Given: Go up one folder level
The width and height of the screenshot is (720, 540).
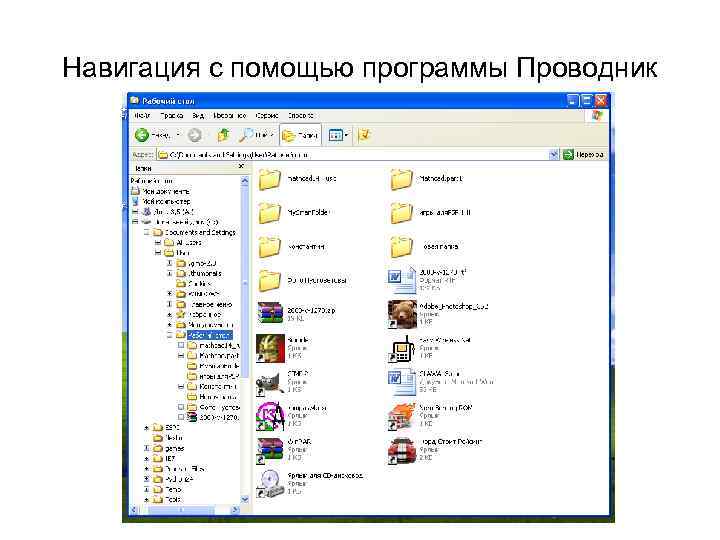Looking at the screenshot, I should point(223,135).
